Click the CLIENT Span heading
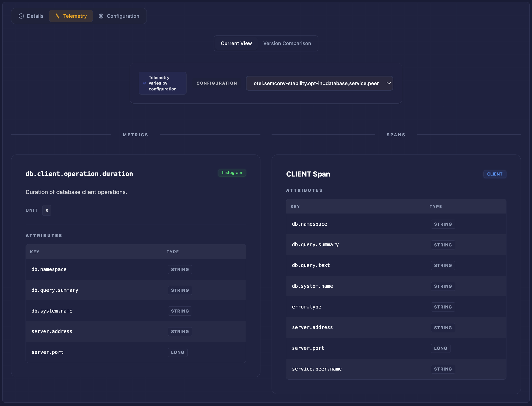 click(x=308, y=174)
